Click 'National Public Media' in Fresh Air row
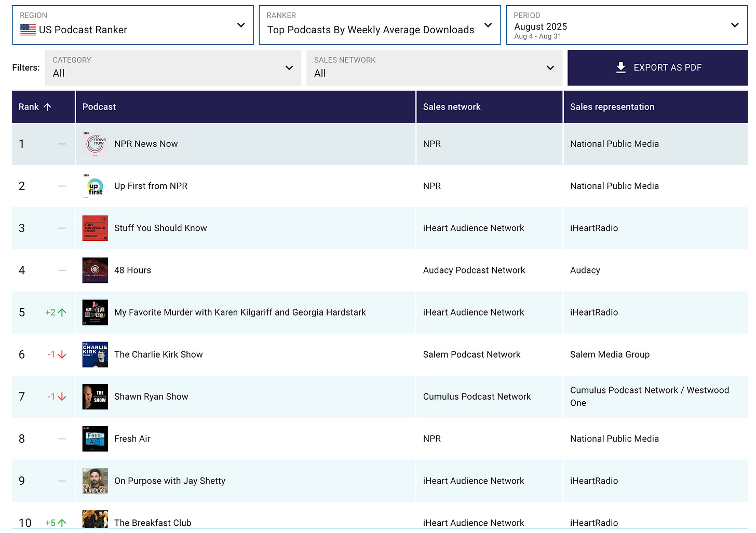Screen dimensions: 756x533 point(614,439)
